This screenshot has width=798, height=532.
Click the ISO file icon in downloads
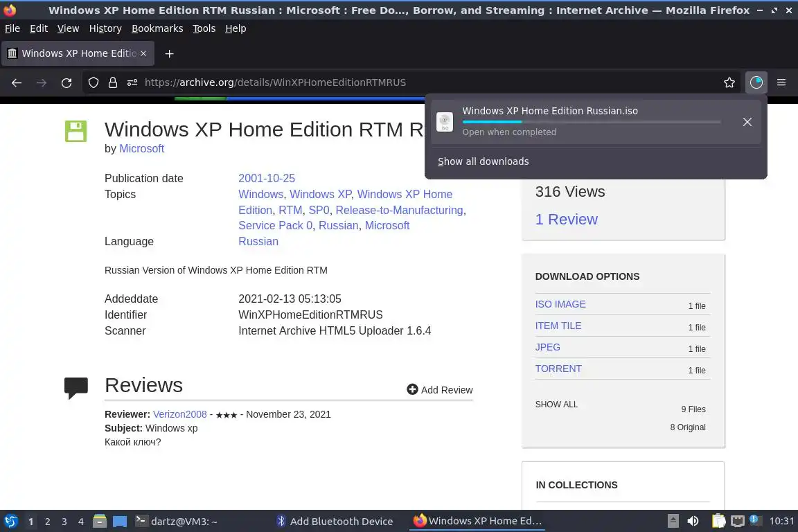coord(445,122)
